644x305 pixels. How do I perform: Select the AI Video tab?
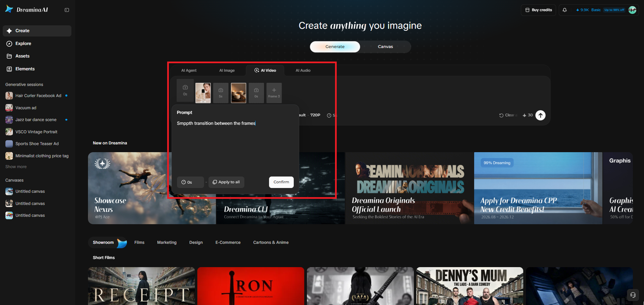click(265, 70)
